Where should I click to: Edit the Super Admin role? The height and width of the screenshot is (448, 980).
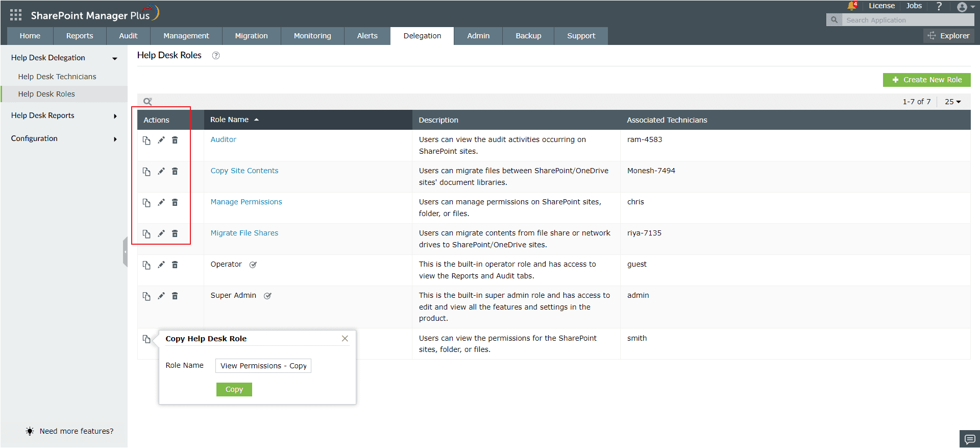coord(161,296)
